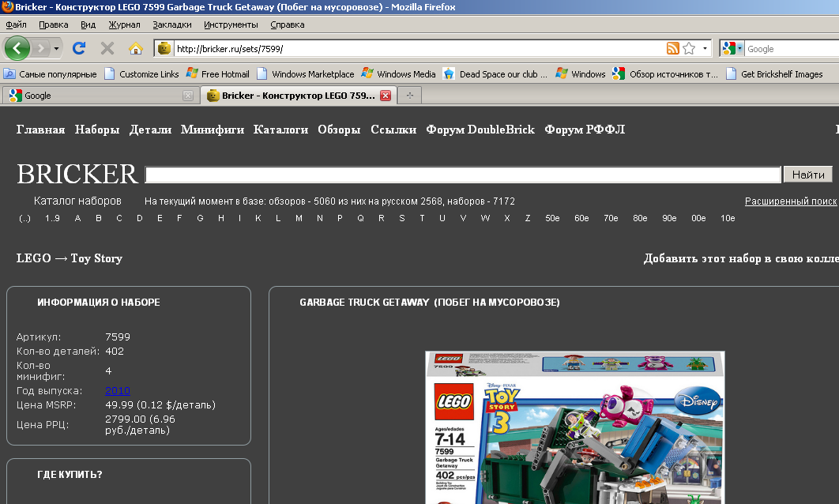Viewport: 839px width, 504px height.
Task: Select catalog letter A
Action: pyautogui.click(x=77, y=218)
